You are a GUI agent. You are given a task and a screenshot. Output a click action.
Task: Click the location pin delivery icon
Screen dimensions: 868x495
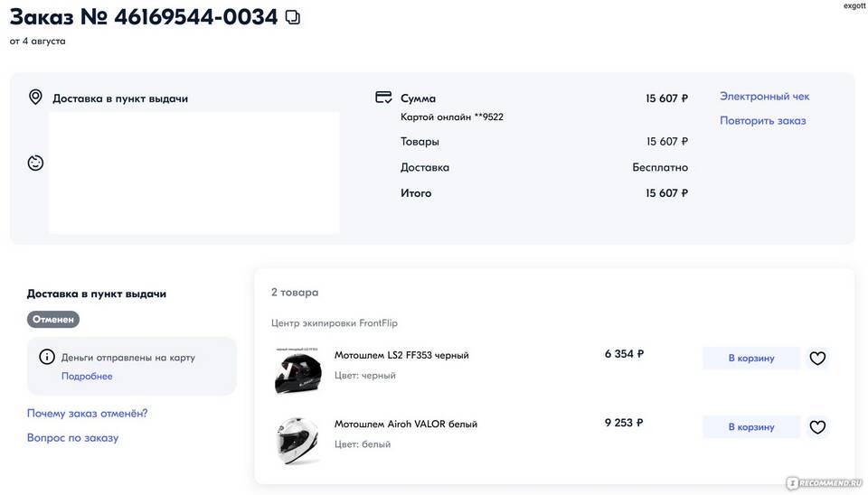[x=35, y=98]
